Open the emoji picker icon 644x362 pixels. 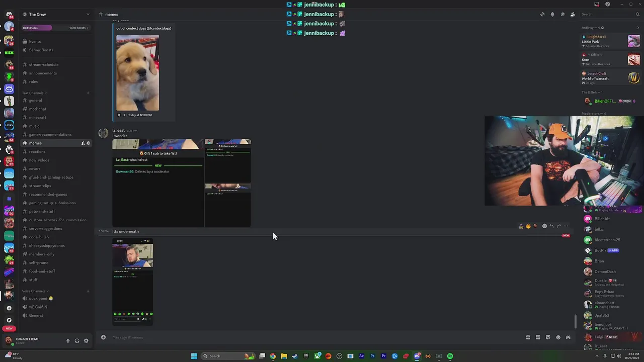click(x=558, y=337)
